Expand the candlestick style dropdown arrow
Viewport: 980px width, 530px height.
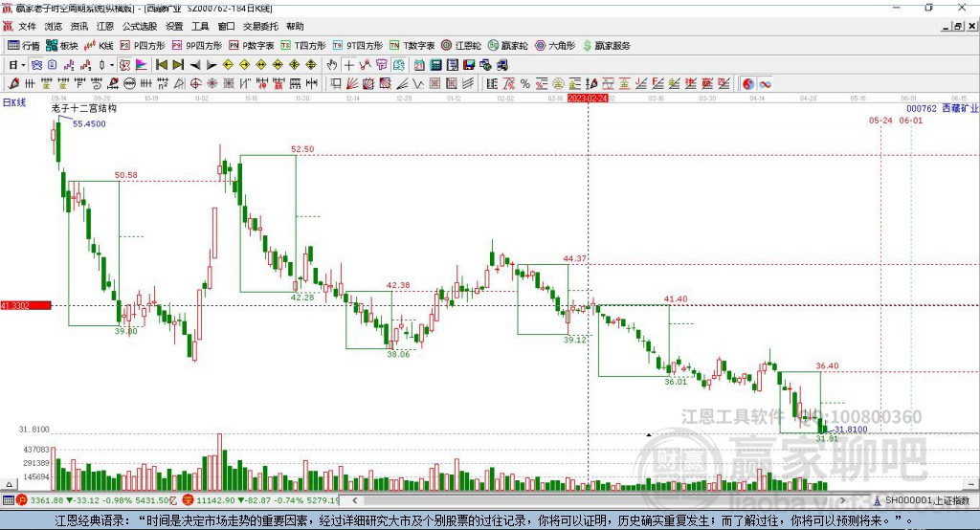112,65
